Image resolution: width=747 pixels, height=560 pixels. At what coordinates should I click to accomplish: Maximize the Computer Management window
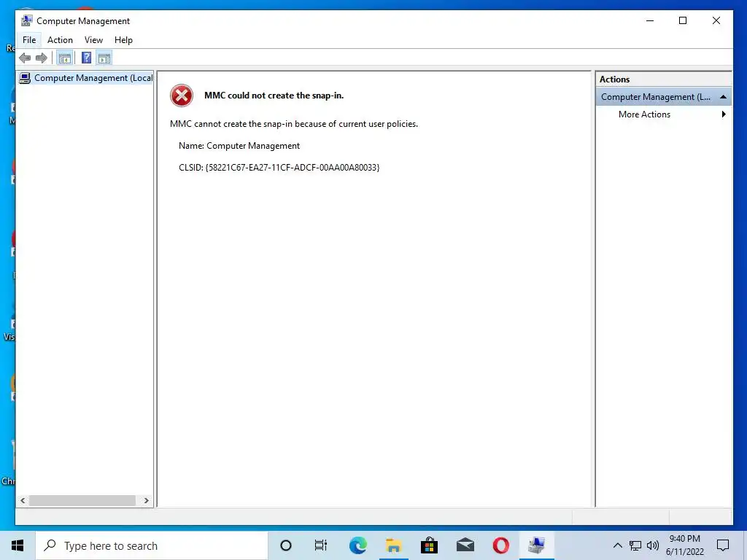pyautogui.click(x=683, y=20)
